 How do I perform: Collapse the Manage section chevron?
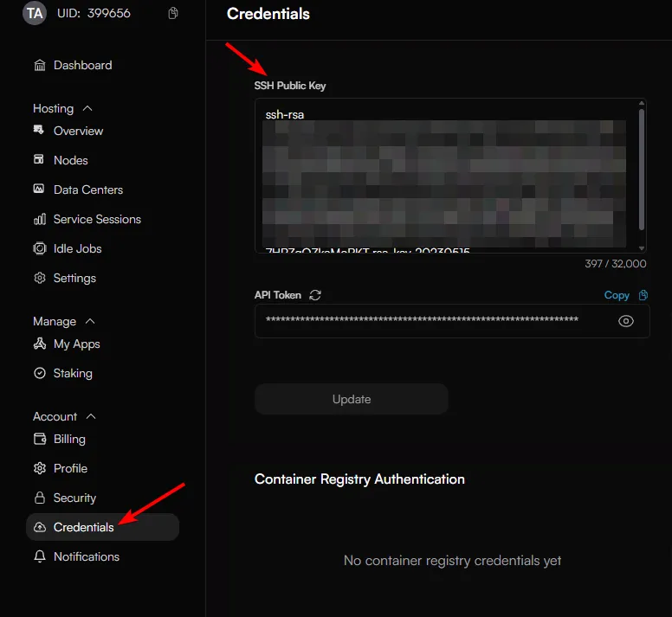click(x=90, y=321)
